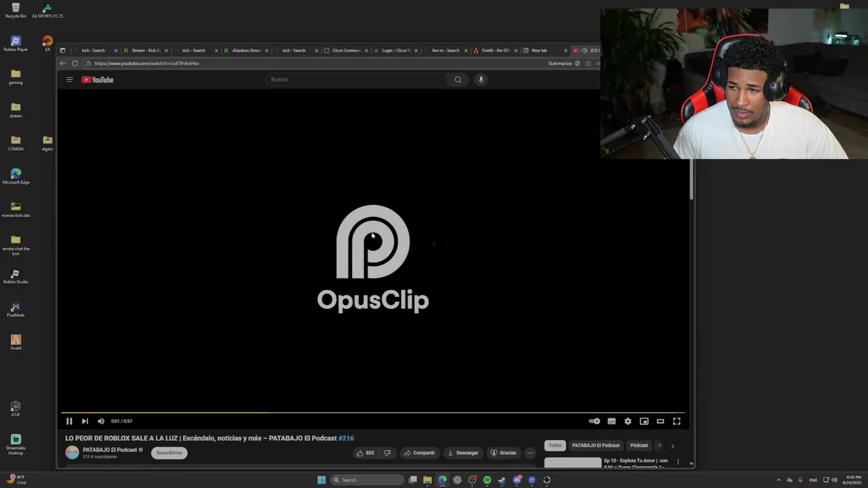Switch to Login - Cfx.re tab
The width and height of the screenshot is (868, 488).
(396, 50)
